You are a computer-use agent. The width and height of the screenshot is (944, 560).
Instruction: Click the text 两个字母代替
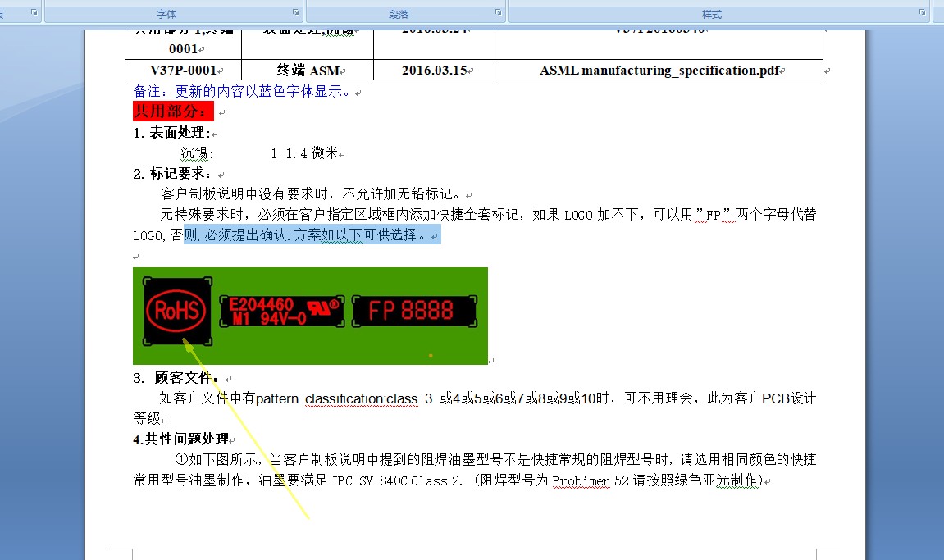[775, 214]
